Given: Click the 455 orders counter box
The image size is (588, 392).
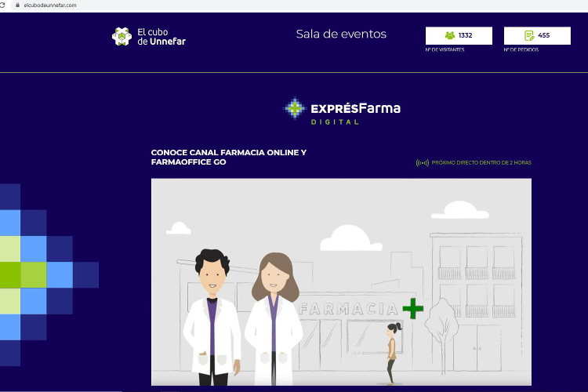Looking at the screenshot, I should (537, 35).
